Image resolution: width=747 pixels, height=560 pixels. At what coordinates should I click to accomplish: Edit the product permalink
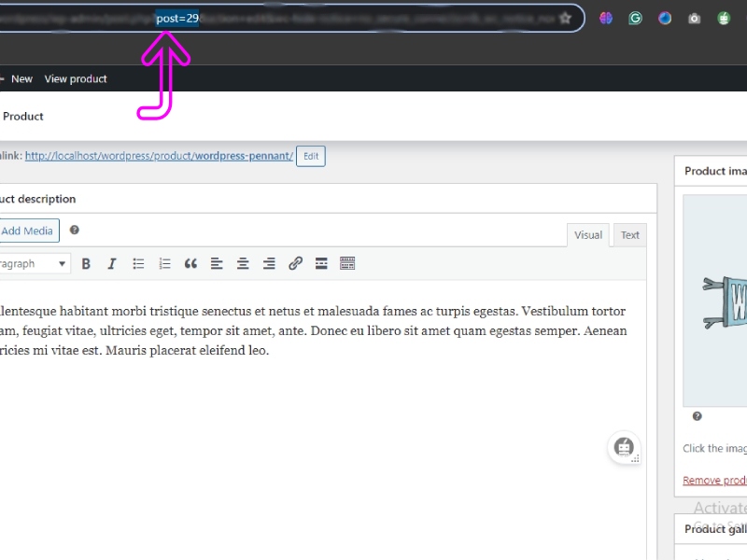click(310, 156)
